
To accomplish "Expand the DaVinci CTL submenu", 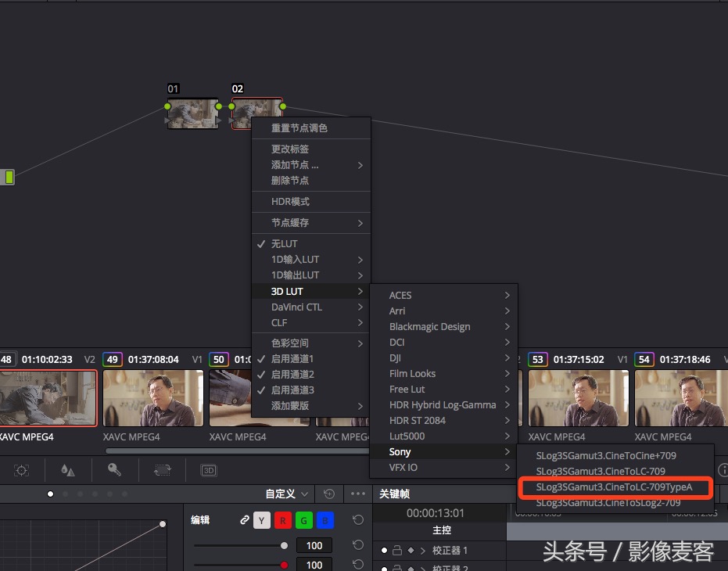I will pos(310,307).
